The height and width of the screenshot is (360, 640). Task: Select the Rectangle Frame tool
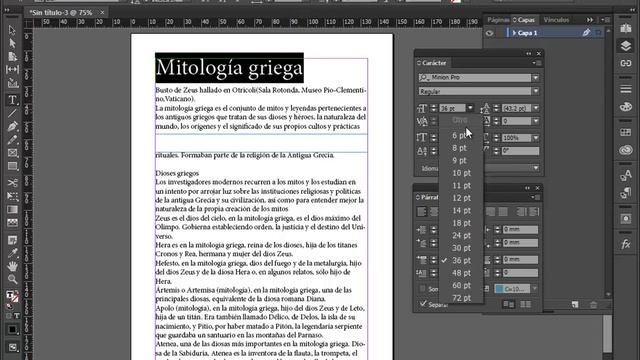coord(12,153)
